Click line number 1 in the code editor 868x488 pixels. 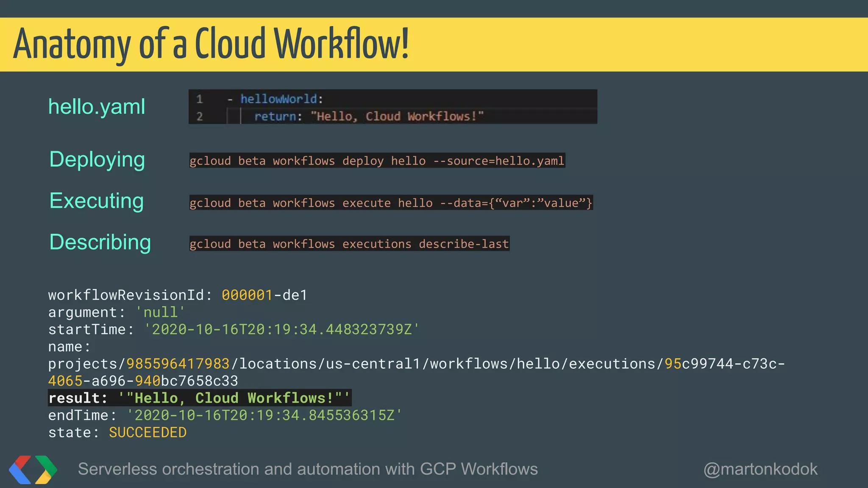[199, 99]
